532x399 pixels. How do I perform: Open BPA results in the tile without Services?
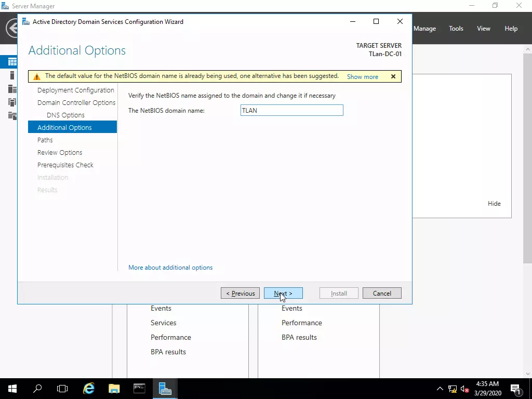click(x=299, y=337)
